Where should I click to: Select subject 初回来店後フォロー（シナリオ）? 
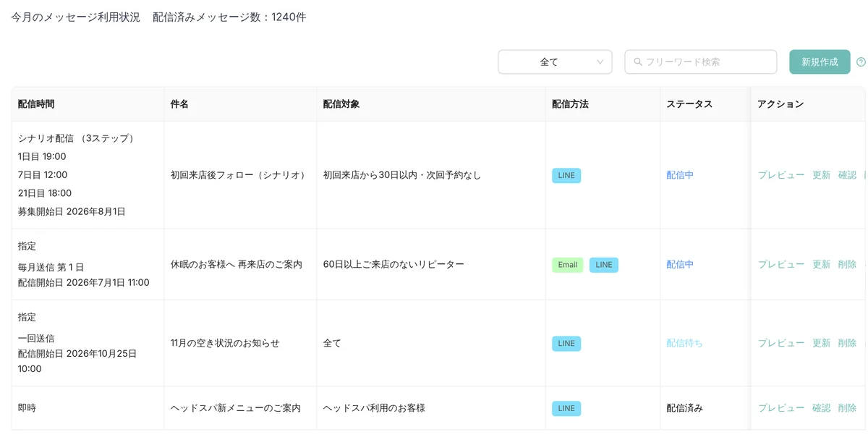coord(238,175)
